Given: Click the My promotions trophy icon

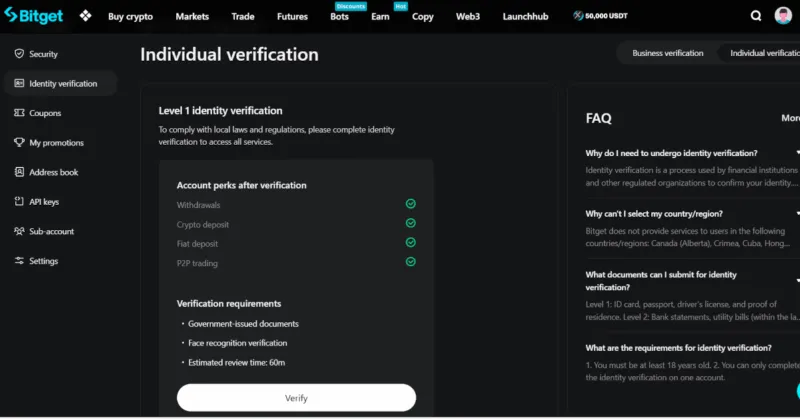Looking at the screenshot, I should tap(19, 142).
